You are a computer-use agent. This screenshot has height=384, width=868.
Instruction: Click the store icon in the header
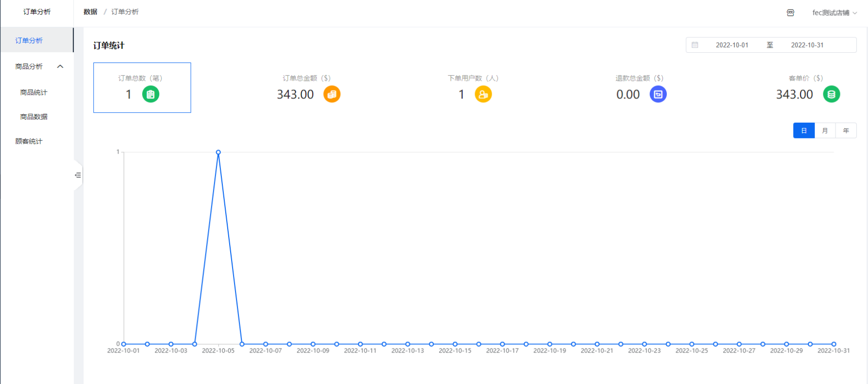[x=790, y=13]
